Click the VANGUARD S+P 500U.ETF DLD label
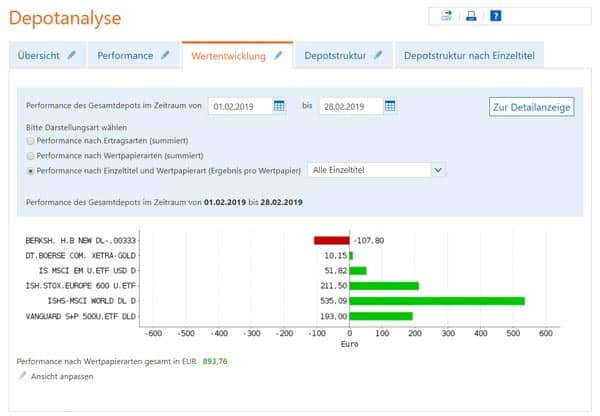Image resolution: width=600 pixels, height=416 pixels. click(81, 316)
